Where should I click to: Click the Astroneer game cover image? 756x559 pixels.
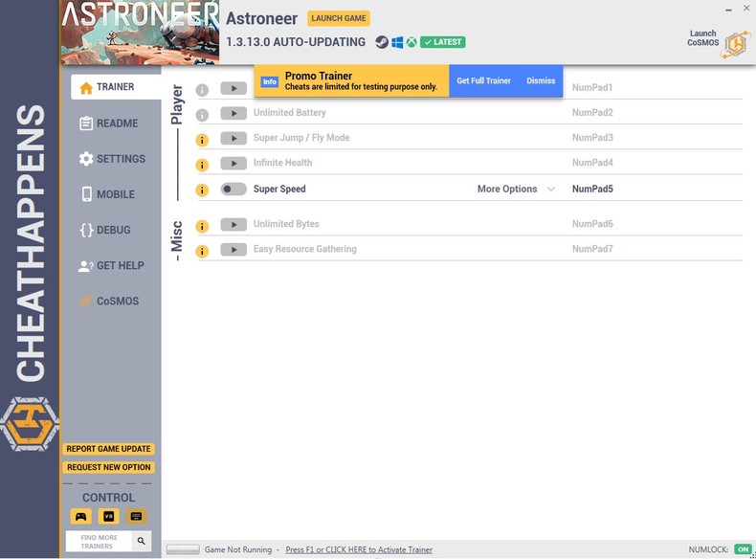coord(140,33)
